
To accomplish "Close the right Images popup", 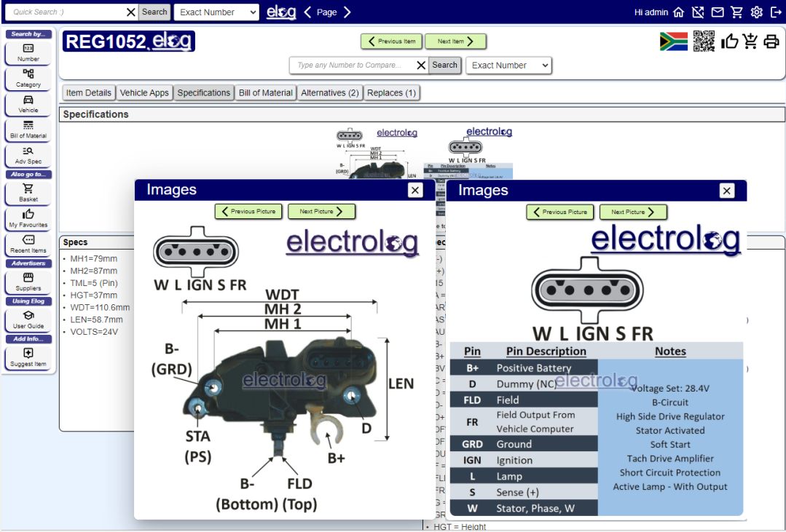I will (x=726, y=191).
